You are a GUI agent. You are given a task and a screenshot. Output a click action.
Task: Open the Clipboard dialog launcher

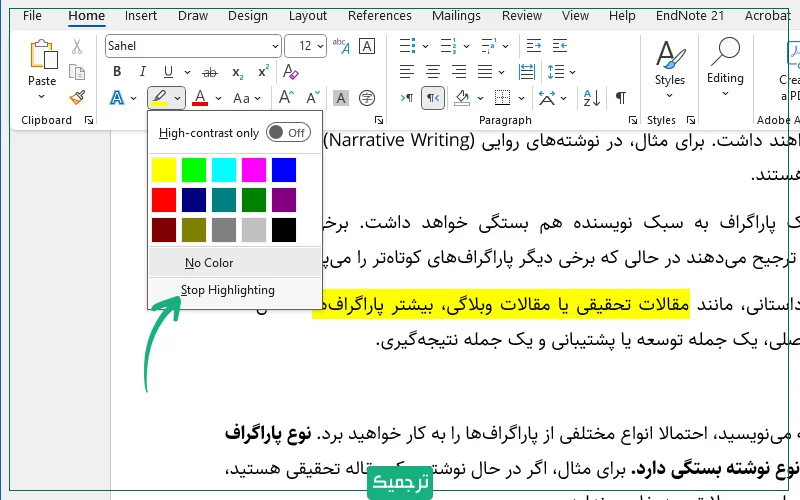(x=89, y=120)
